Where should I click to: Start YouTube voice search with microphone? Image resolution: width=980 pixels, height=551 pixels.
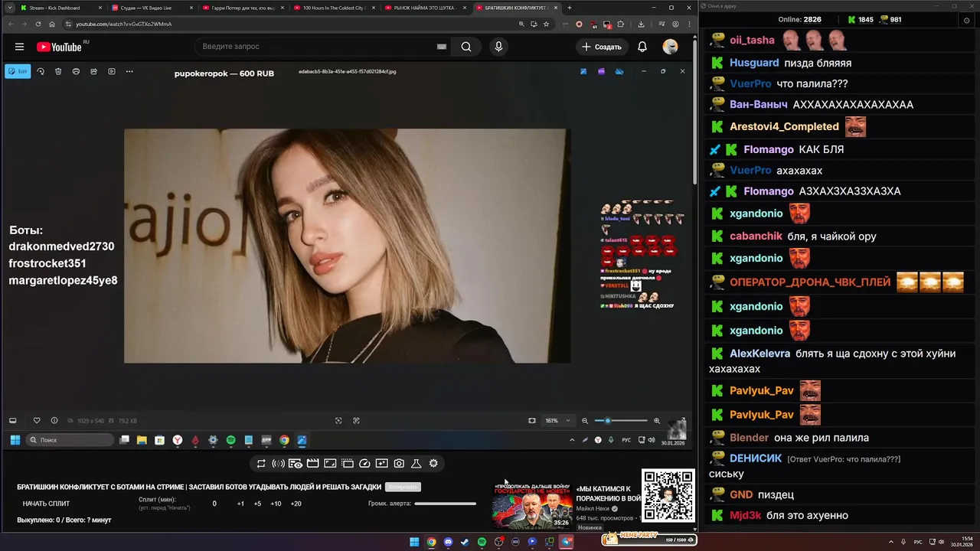tap(498, 47)
